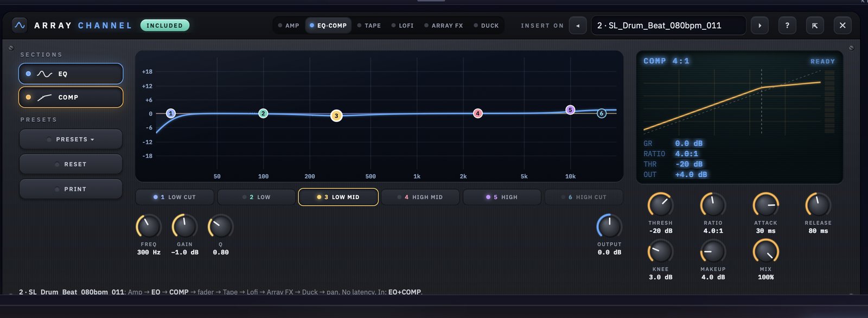Select the 2 LOW band button
The width and height of the screenshot is (868, 318).
pyautogui.click(x=257, y=197)
